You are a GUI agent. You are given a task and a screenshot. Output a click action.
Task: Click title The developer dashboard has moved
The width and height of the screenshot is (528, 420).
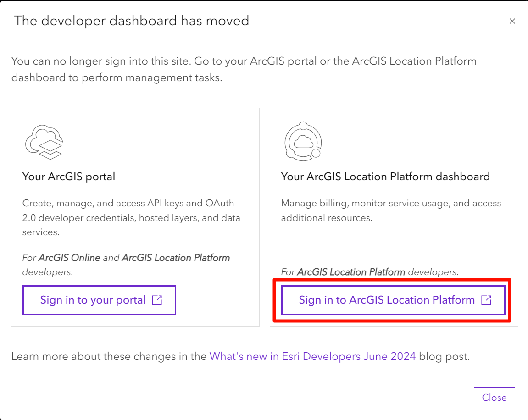coord(131,21)
